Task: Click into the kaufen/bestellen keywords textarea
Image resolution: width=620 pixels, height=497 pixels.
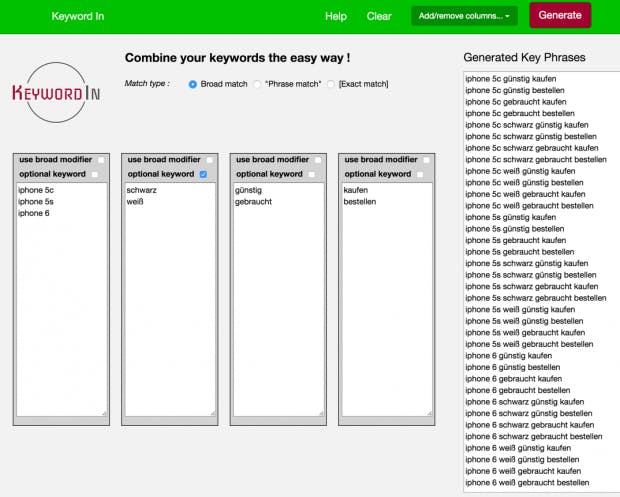Action: tap(387, 299)
